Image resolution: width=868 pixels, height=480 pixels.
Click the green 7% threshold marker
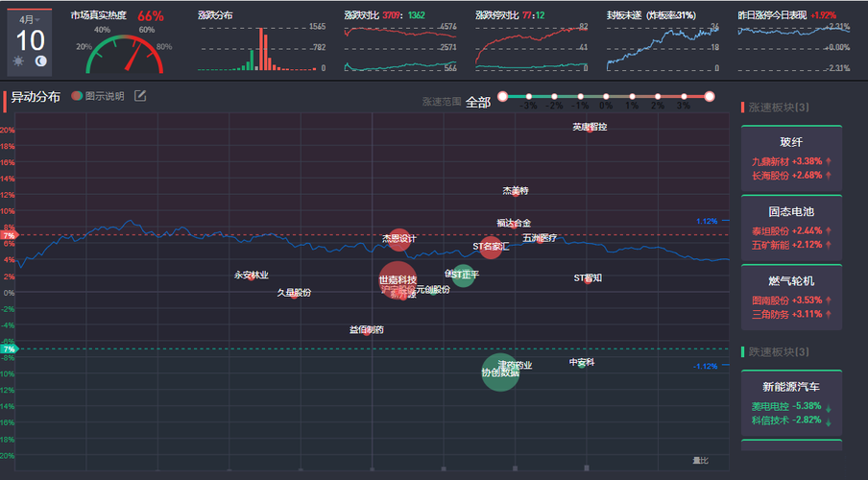point(10,348)
